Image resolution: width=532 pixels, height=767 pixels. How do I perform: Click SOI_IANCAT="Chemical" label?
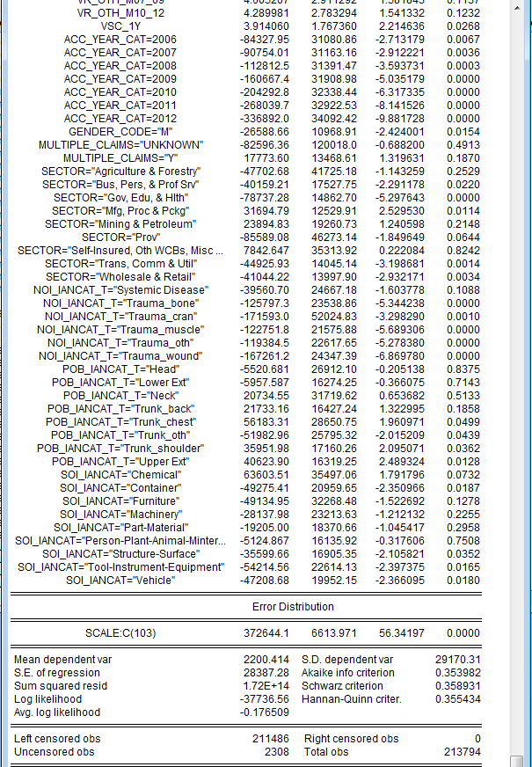(x=120, y=475)
